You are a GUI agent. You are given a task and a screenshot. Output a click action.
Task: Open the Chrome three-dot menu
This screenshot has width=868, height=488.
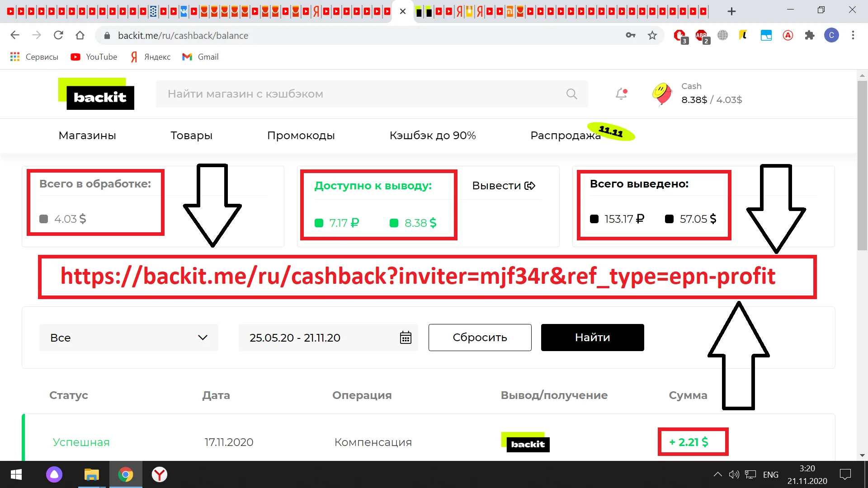point(853,35)
